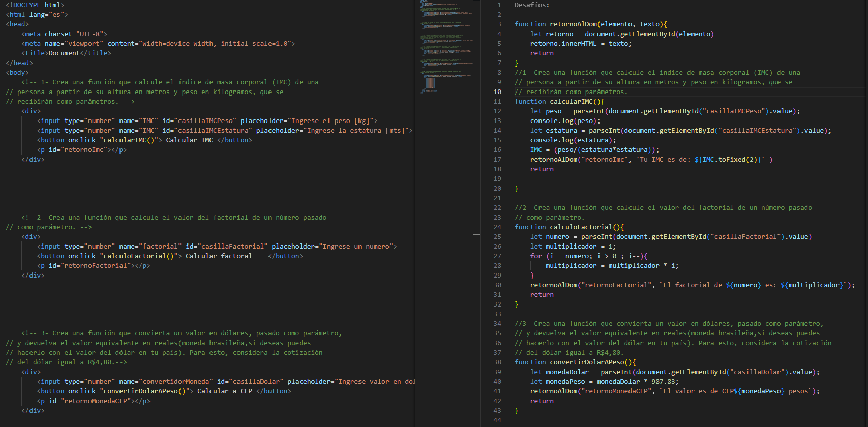
Task: Click the input line with id casillaIMCEstatura
Action: point(225,131)
